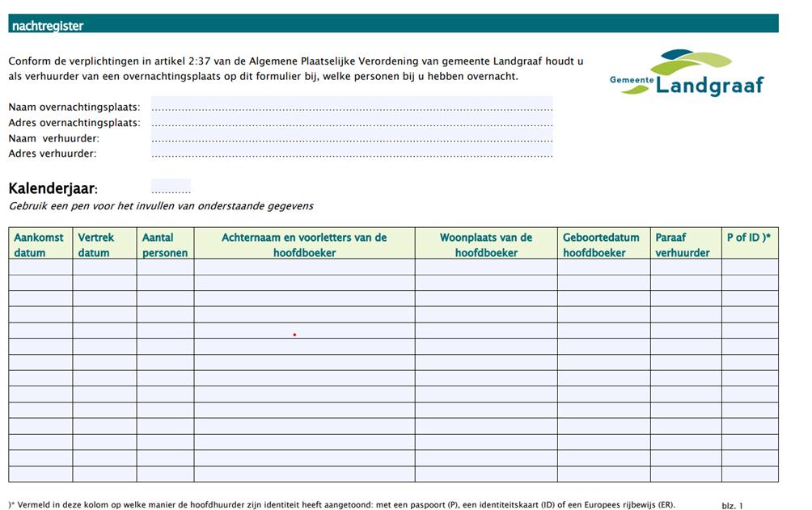812x510 pixels.
Task: Click into the Adres verhuurder field
Action: 351,154
